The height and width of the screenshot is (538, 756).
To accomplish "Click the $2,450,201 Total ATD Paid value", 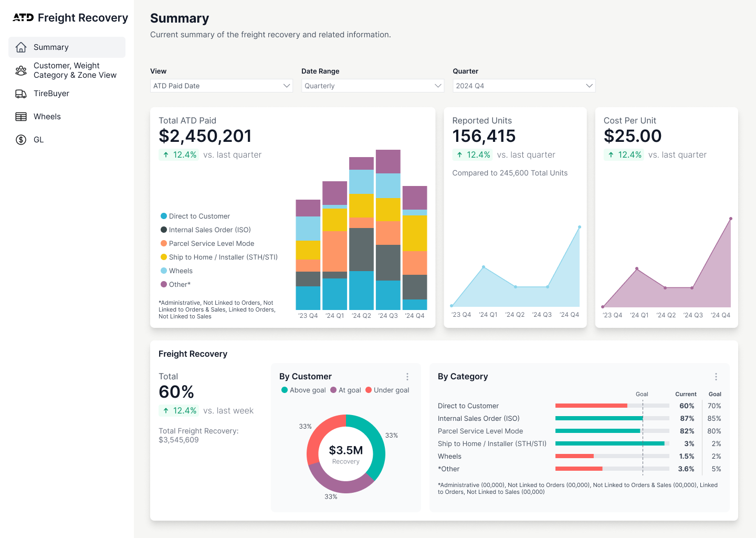I will 205,136.
